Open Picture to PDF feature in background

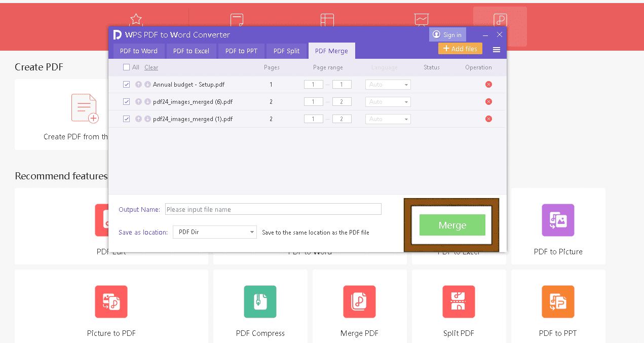[x=111, y=301]
